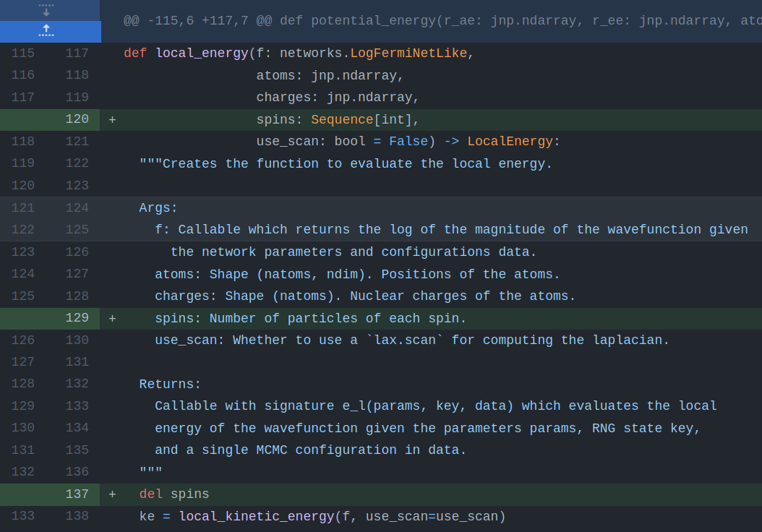Viewport: 762px width, 532px height.
Task: Click line number 129 on the added spins docstring
Action: coord(77,318)
